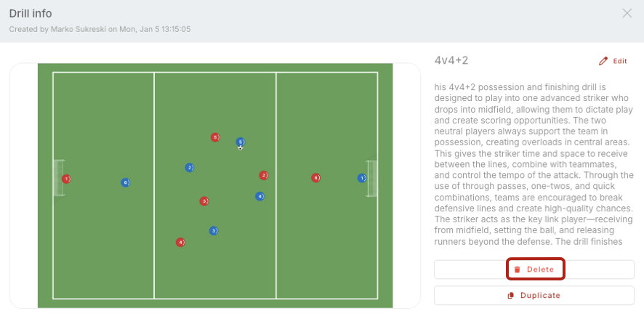The image size is (644, 324).
Task: Select blue player 3 marker
Action: 214,231
